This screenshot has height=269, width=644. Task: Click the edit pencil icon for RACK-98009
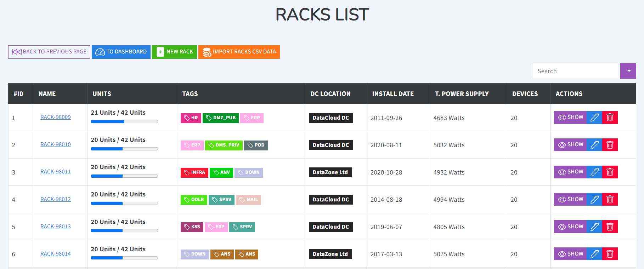(594, 118)
